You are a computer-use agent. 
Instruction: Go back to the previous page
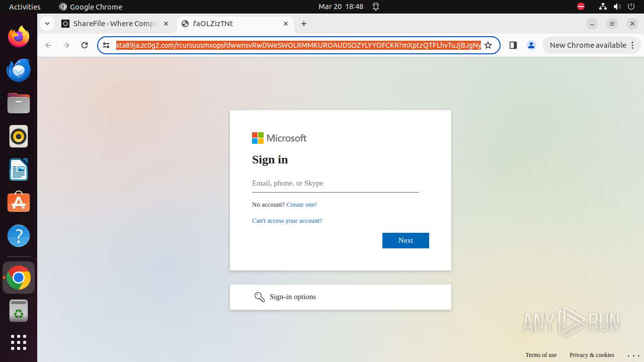(x=48, y=45)
